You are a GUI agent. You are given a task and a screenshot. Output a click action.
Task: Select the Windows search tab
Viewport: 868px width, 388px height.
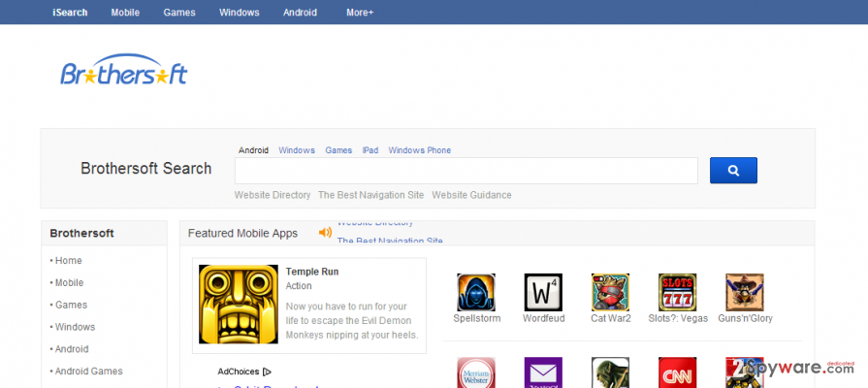coord(297,150)
